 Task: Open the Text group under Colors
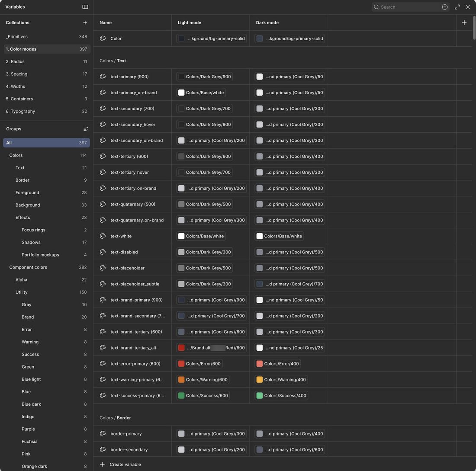46,167
